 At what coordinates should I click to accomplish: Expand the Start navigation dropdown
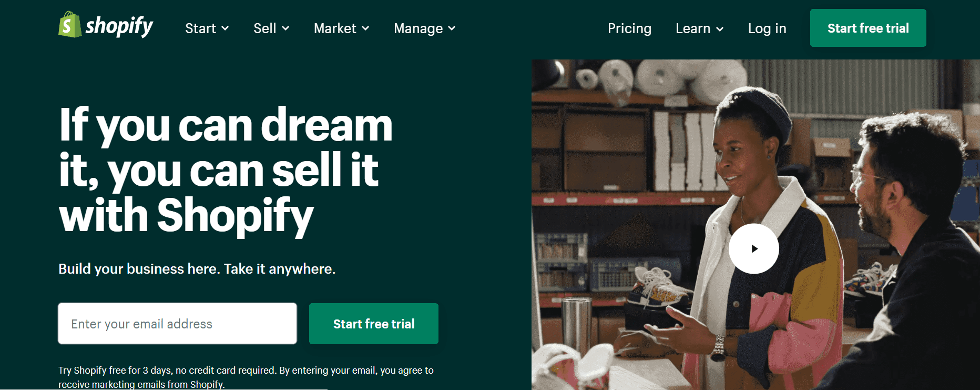point(207,28)
